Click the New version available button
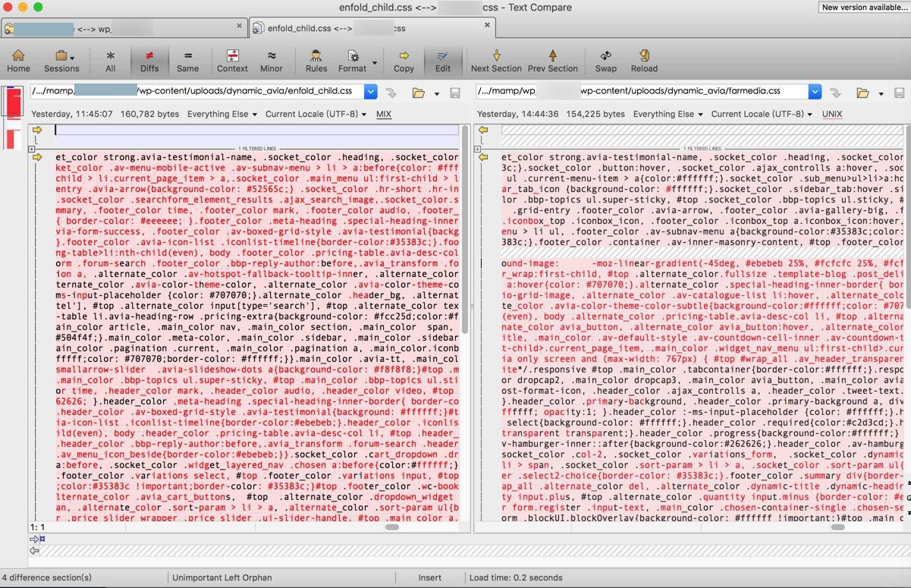The width and height of the screenshot is (911, 588). pyautogui.click(x=864, y=7)
